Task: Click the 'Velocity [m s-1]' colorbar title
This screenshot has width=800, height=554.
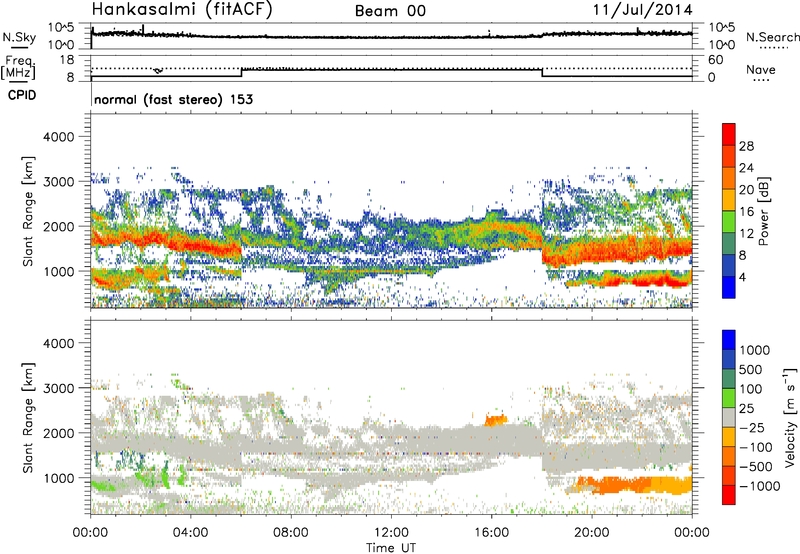Action: [x=790, y=416]
